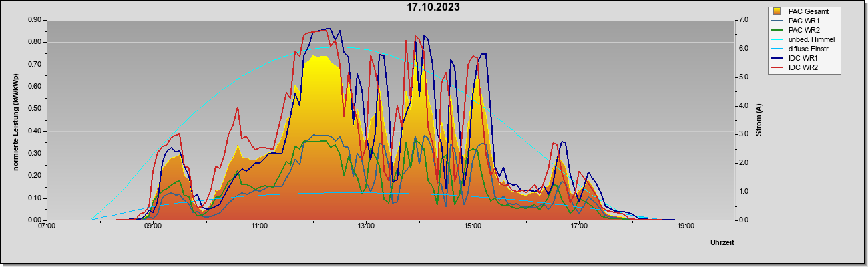Click the 15:00 time axis label
The image size is (868, 267).
473,226
